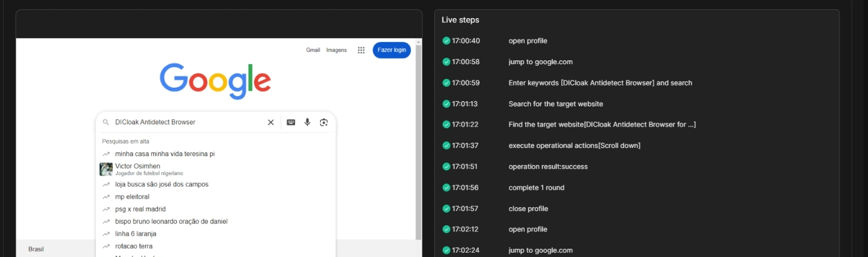
Task: Click the magnifier icon in the search box
Action: [106, 122]
